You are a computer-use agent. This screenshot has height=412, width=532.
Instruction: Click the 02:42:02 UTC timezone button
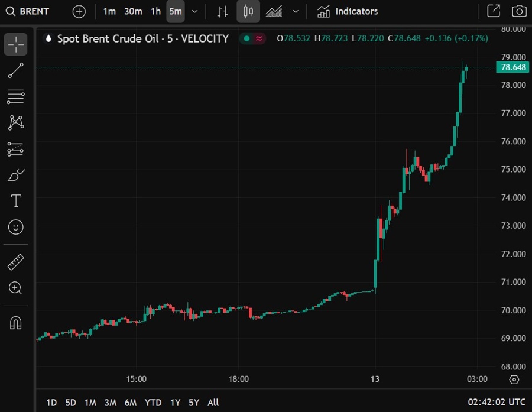[x=497, y=403]
